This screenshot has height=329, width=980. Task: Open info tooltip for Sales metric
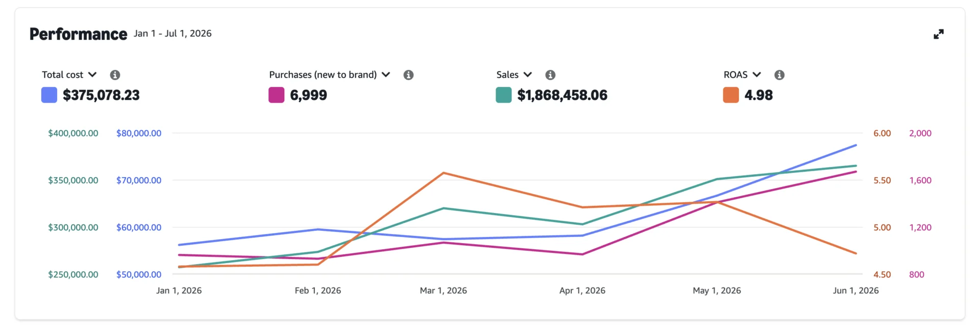(550, 75)
